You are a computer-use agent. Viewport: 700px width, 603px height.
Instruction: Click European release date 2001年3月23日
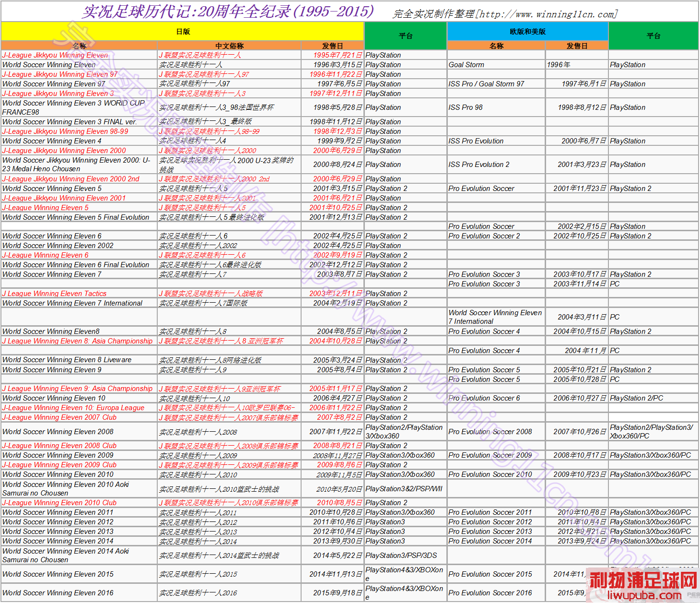click(577, 165)
